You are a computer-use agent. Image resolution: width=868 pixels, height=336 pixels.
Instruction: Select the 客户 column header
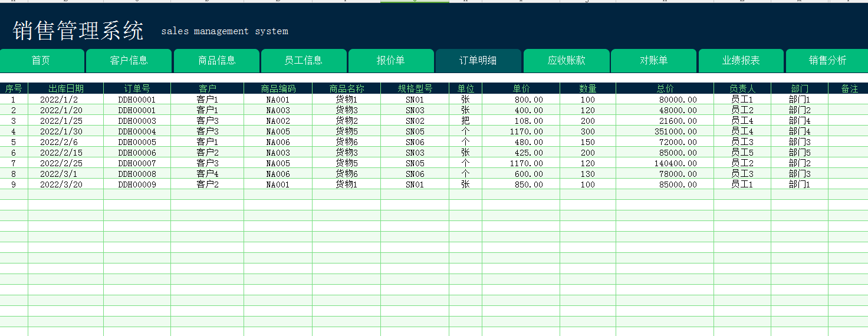coord(207,88)
